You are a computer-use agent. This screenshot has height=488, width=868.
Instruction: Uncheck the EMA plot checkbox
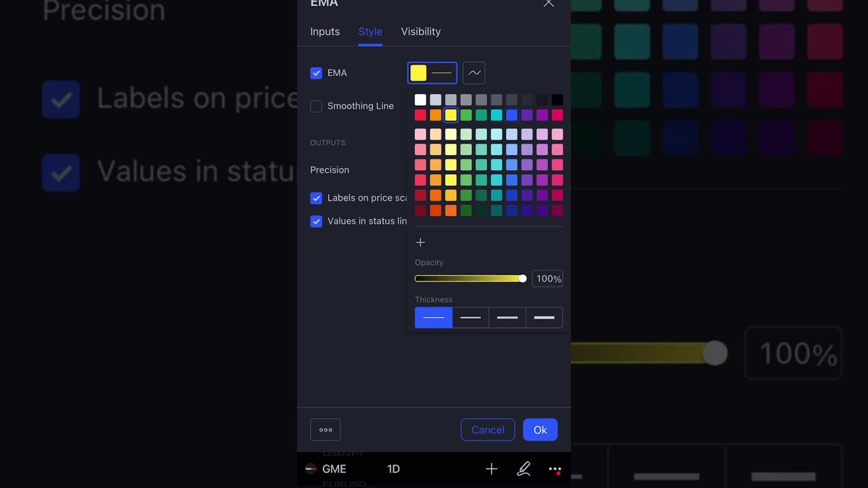click(316, 73)
